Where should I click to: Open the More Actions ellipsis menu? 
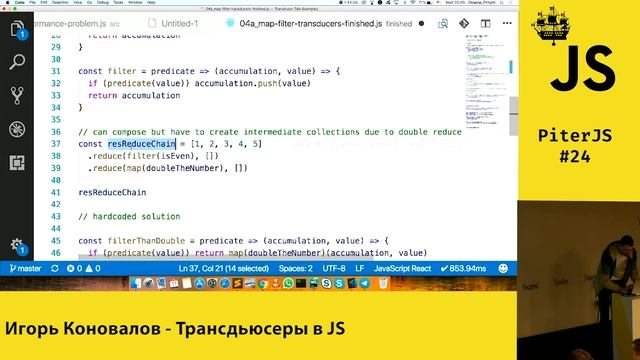[507, 24]
